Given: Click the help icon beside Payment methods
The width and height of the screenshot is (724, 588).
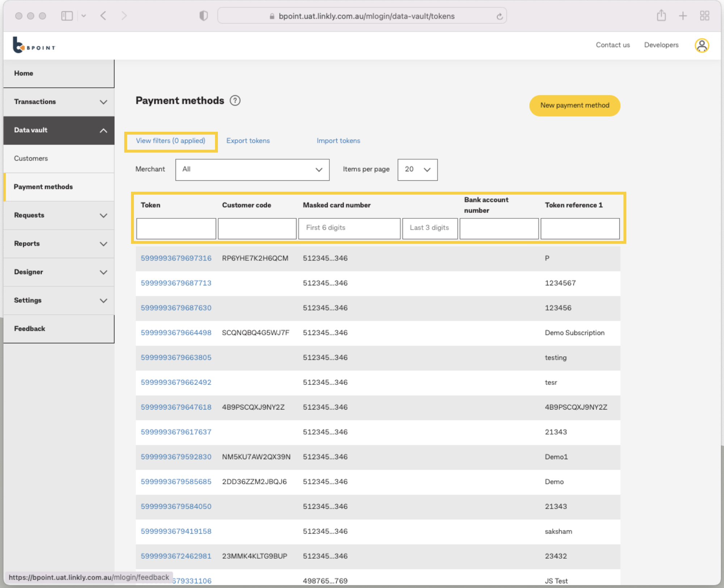Looking at the screenshot, I should (235, 101).
